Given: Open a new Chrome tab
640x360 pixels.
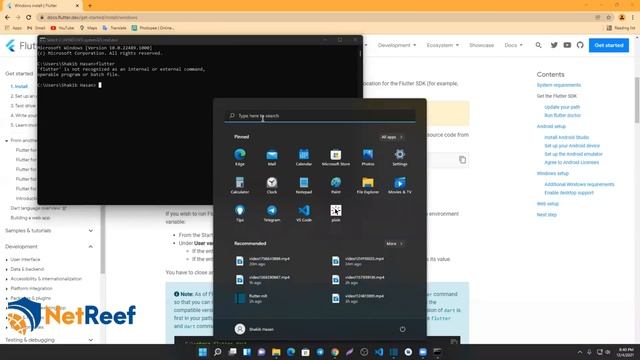Looking at the screenshot, I should tap(90, 6).
